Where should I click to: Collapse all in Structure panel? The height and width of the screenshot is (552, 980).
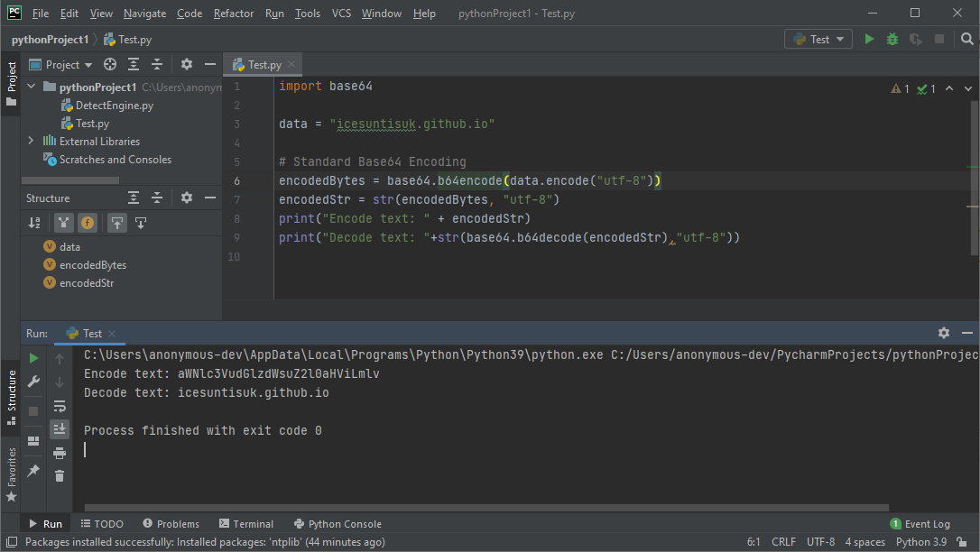(157, 198)
